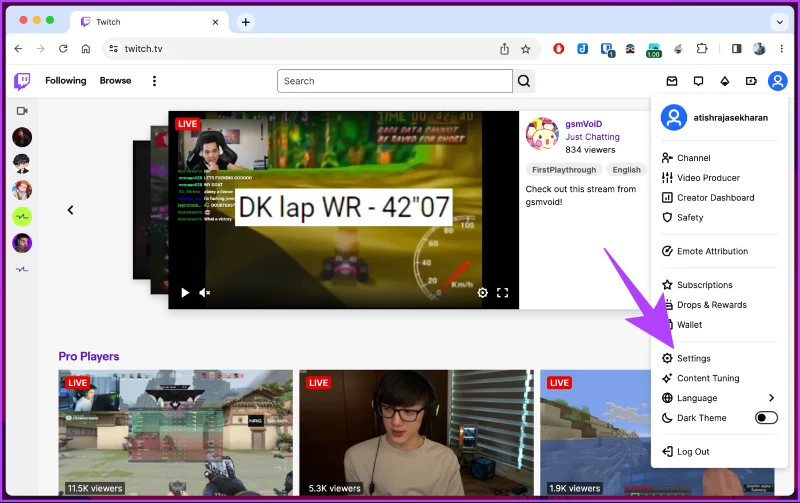Reload the page in the browser

click(63, 49)
